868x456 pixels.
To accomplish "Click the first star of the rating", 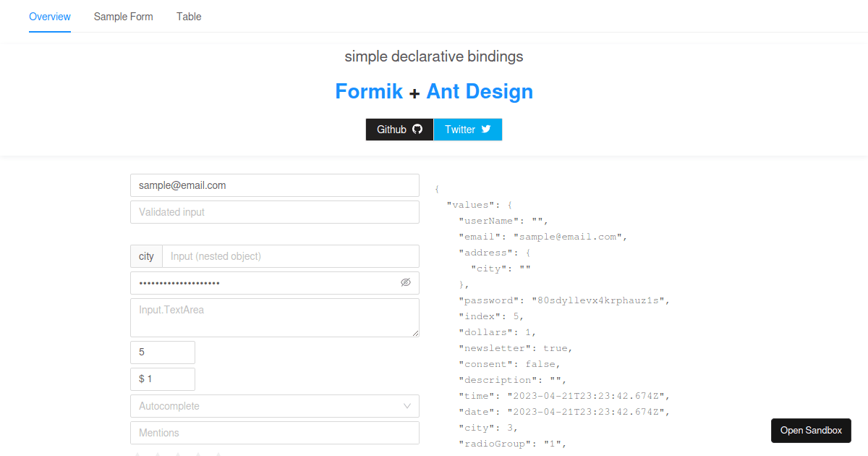I will [x=138, y=454].
